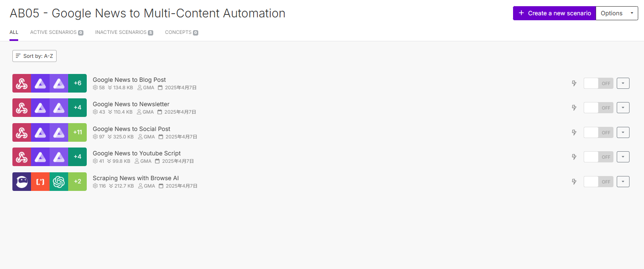This screenshot has height=269, width=644.
Task: Turn on the Google News to Blog Post scenario
Action: click(598, 83)
